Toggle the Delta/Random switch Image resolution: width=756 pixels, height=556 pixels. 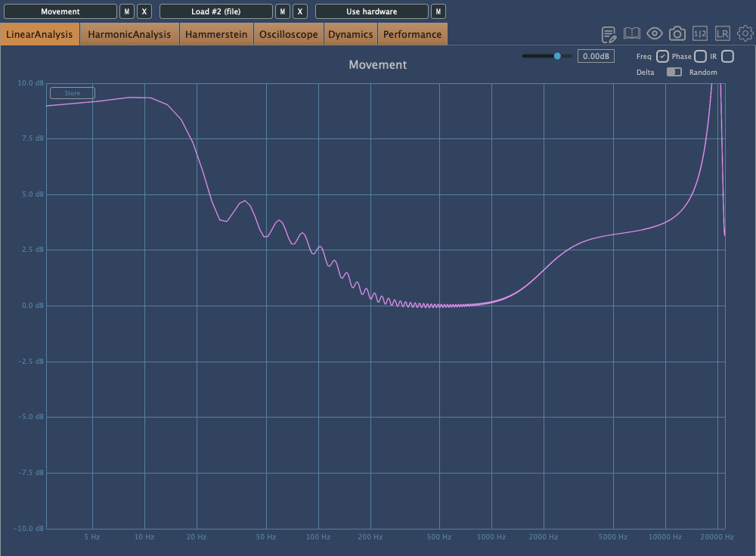click(x=674, y=72)
